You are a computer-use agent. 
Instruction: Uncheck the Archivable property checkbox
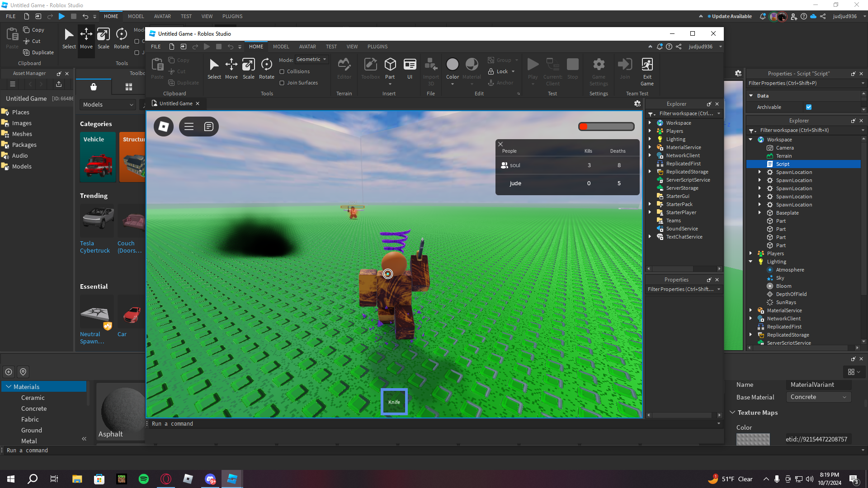tap(809, 107)
